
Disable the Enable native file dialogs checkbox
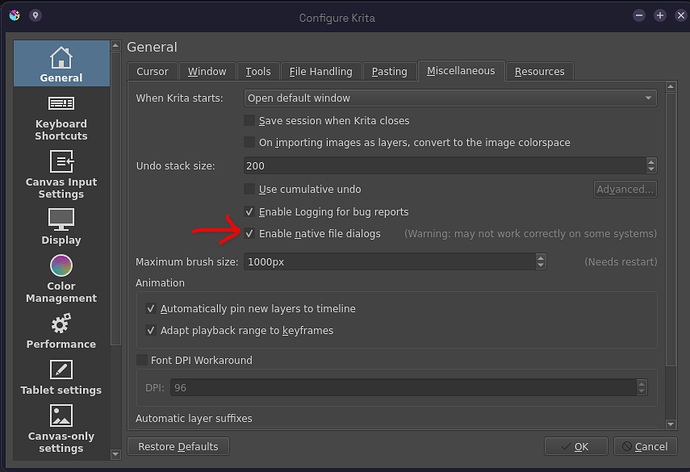point(250,234)
